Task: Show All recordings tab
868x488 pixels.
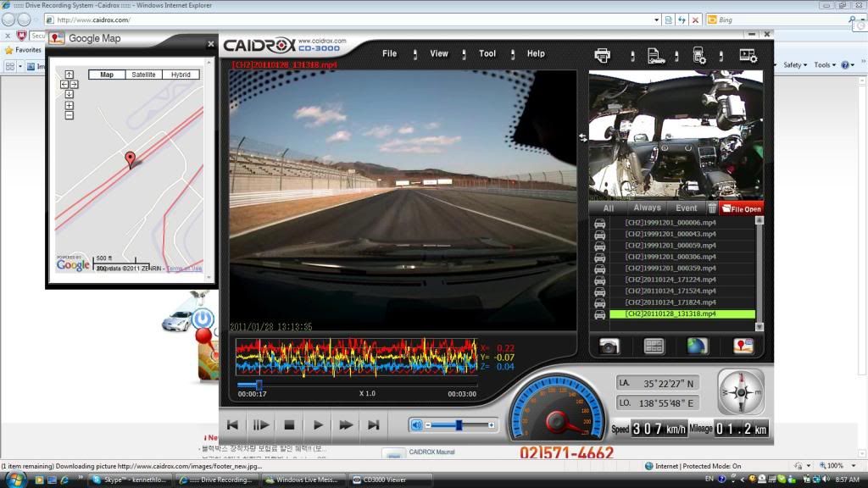Action: point(609,208)
